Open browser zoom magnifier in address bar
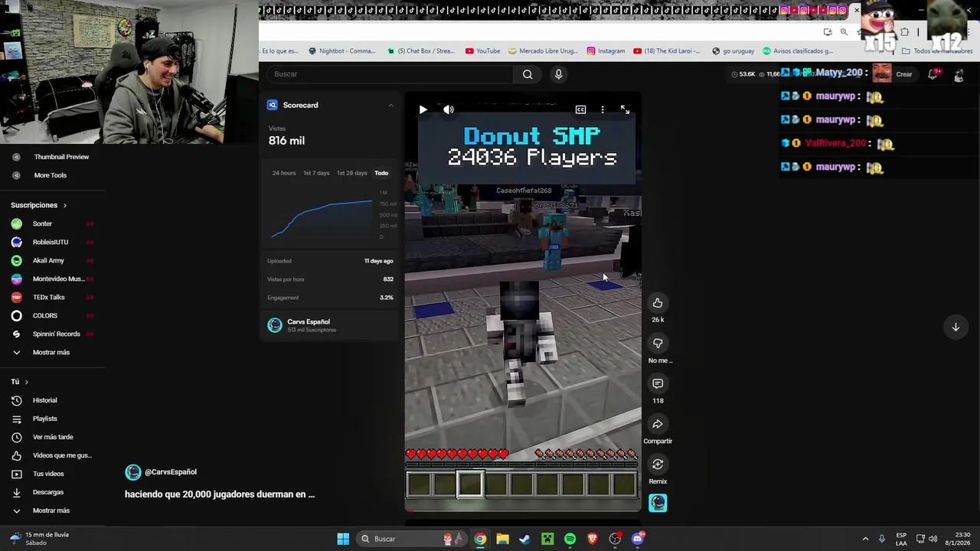This screenshot has height=551, width=980. tap(844, 32)
